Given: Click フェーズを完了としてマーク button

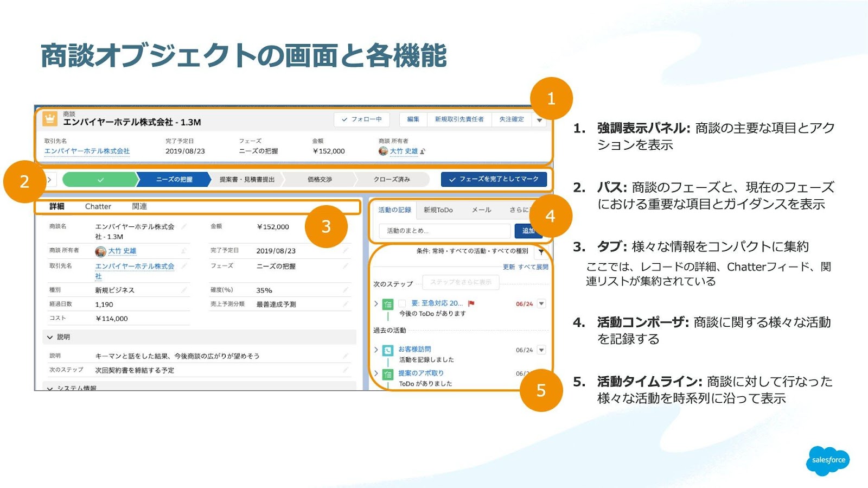Looking at the screenshot, I should point(494,179).
